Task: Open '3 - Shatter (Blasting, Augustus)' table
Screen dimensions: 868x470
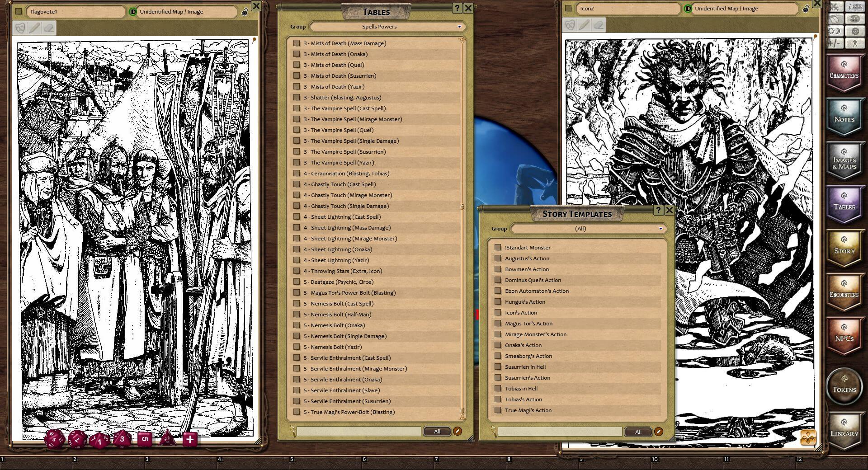Action: (x=342, y=98)
